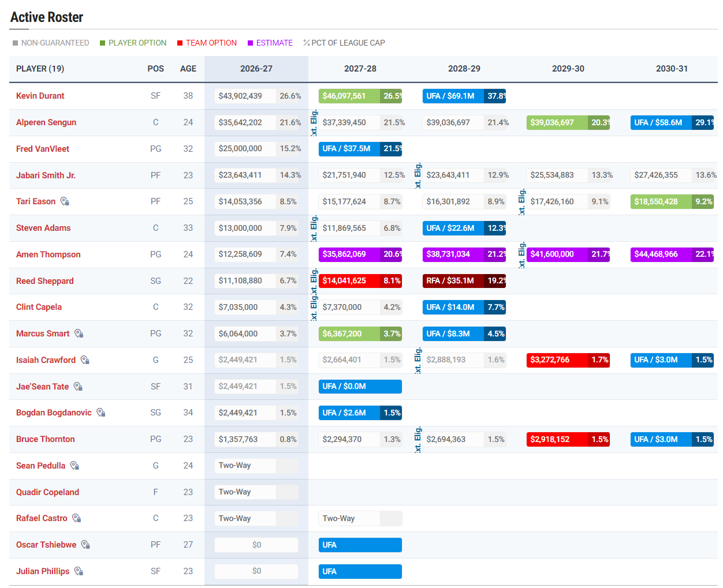Click the purple Estimate legend square
The image size is (723, 588).
click(x=251, y=43)
